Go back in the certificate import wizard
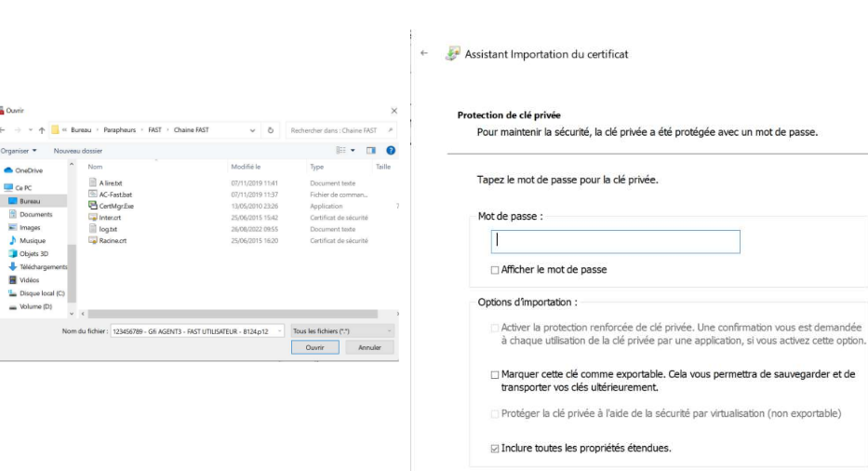The image size is (868, 471). 424,54
